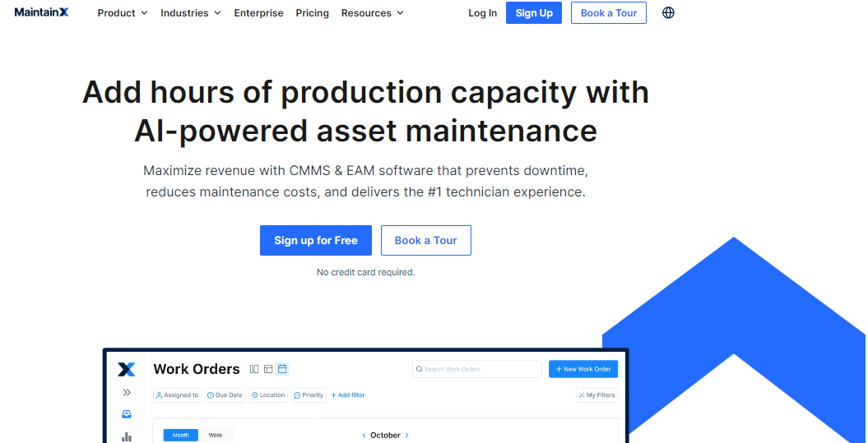Select the Week calendar tab
Image resolution: width=868 pixels, height=443 pixels.
216,436
